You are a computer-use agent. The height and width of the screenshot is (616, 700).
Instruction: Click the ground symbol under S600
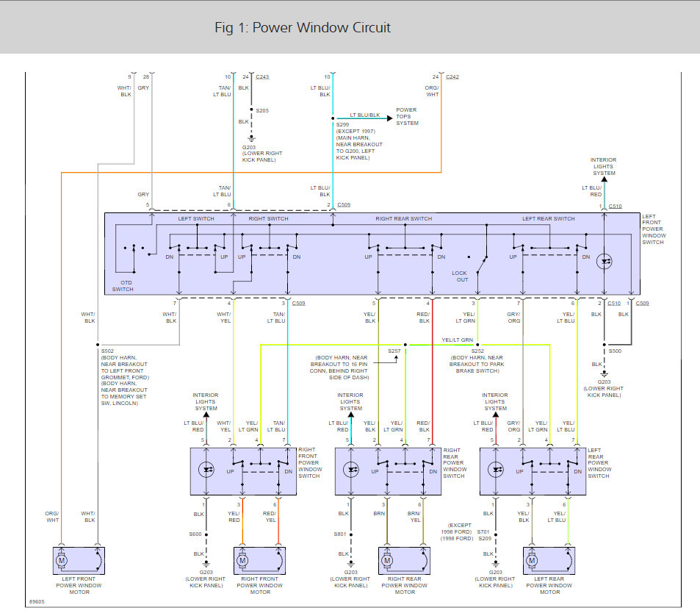[206, 564]
